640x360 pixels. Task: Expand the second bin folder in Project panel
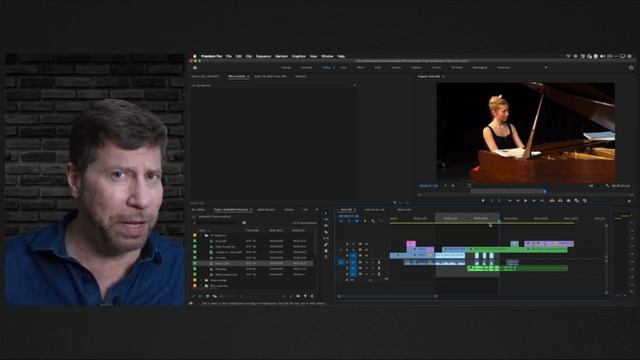point(201,280)
